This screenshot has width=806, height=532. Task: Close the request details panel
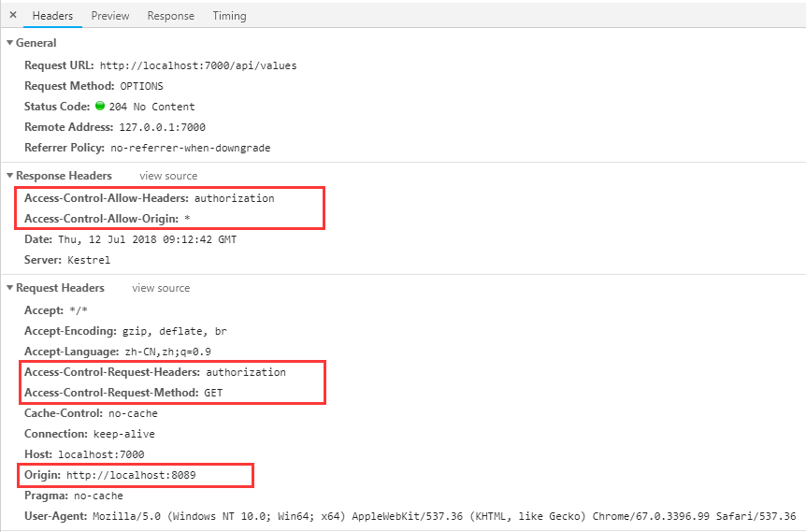(13, 15)
